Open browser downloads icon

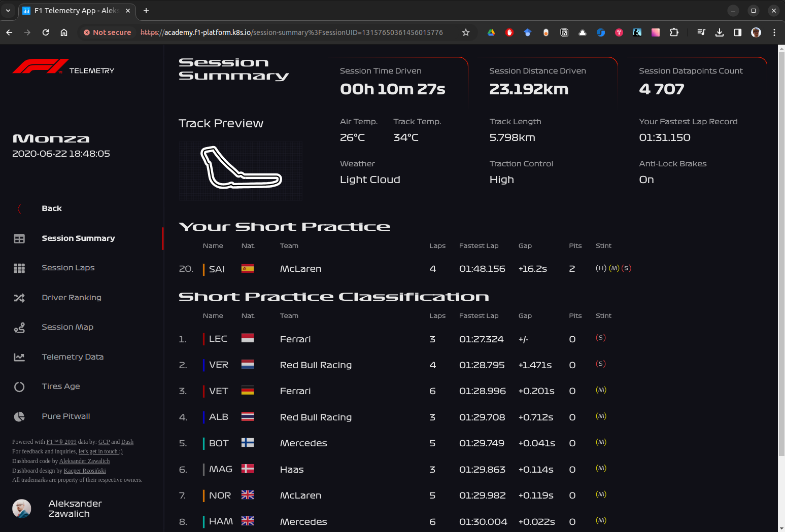[x=720, y=32]
